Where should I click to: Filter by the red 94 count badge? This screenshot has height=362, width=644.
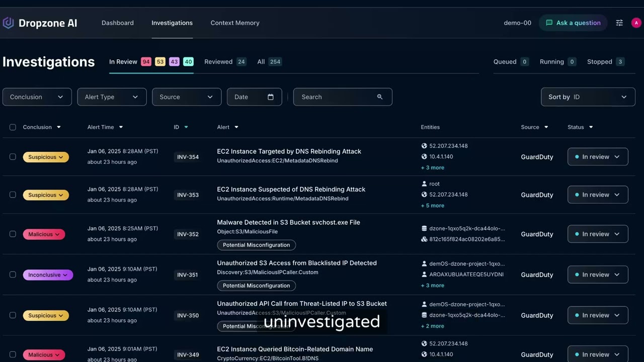[146, 62]
